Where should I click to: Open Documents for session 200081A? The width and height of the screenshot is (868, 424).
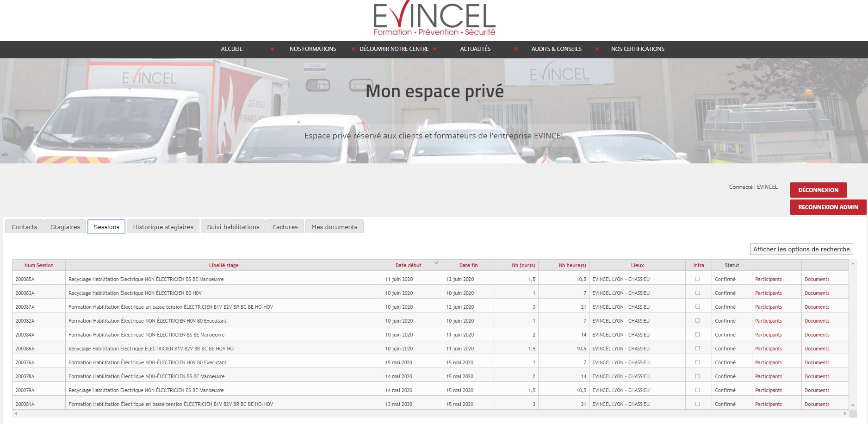pyautogui.click(x=817, y=404)
